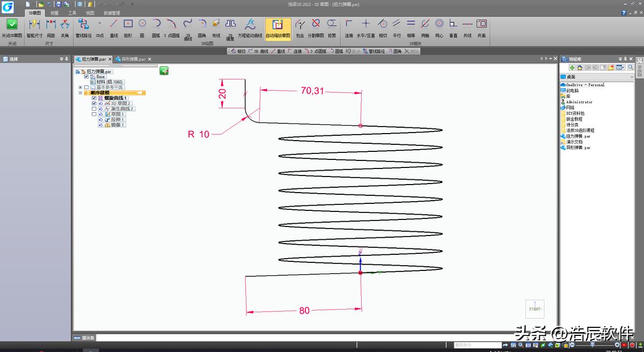644x352 pixels.
Task: Open OneDrive - Personal in 特征库 list
Action: 583,85
